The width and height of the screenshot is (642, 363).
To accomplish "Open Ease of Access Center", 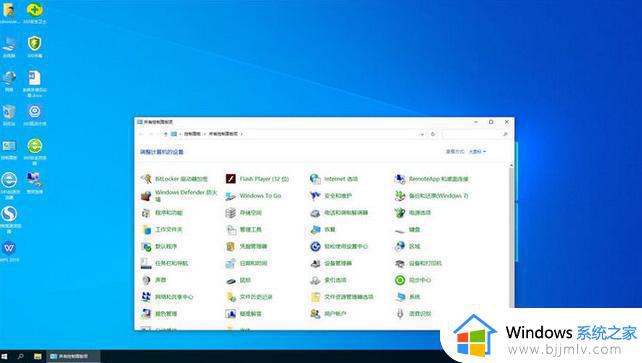I will tap(339, 246).
